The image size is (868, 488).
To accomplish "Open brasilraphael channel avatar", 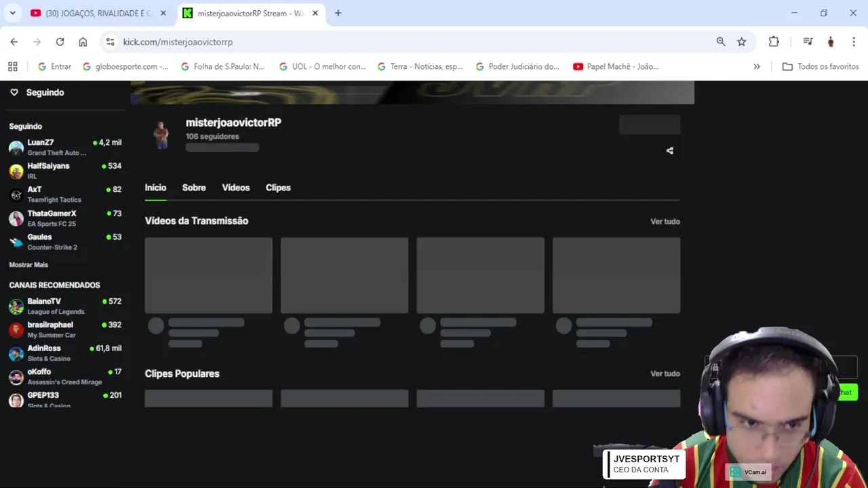I will pyautogui.click(x=16, y=330).
